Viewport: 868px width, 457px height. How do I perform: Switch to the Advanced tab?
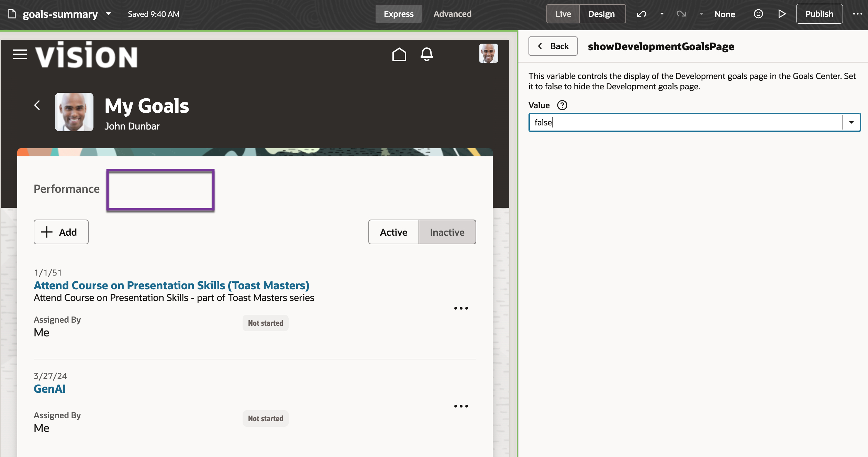452,14
